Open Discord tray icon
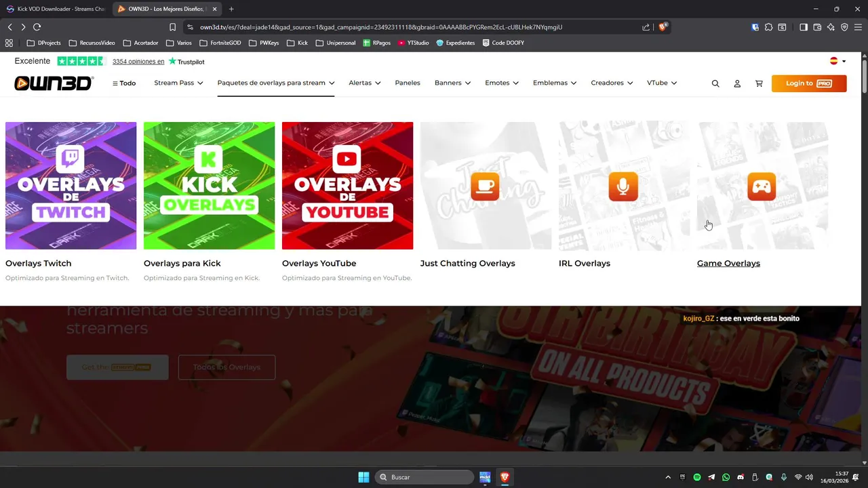The height and width of the screenshot is (488, 868). click(741, 477)
